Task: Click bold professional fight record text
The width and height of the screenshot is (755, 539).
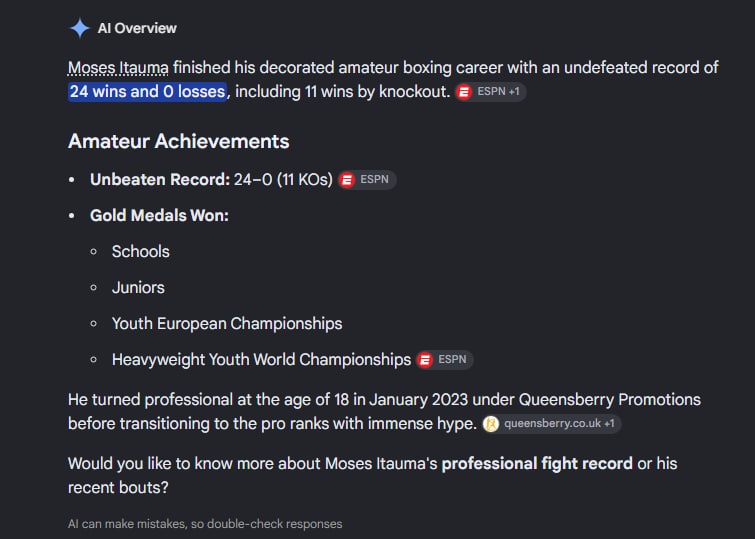Action: click(537, 463)
